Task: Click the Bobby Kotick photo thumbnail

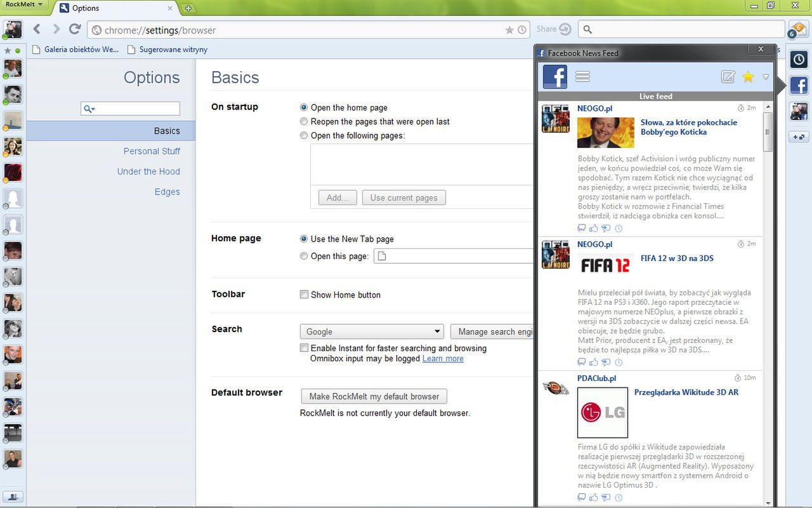Action: (606, 133)
